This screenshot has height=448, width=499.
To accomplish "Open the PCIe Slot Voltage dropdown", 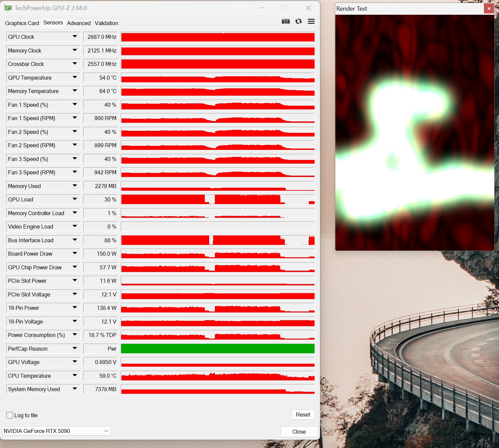I will pyautogui.click(x=75, y=294).
